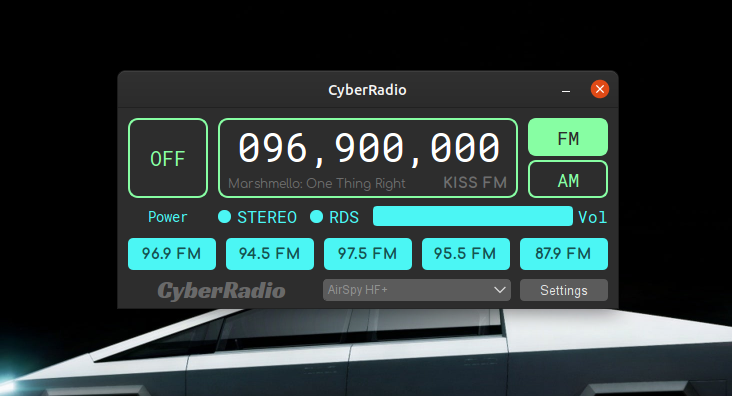Click the dropdown chevron arrow

500,290
